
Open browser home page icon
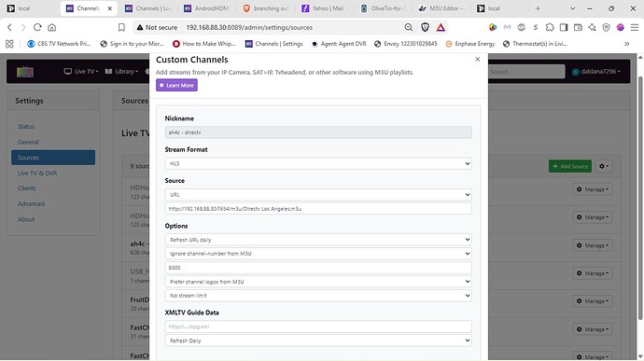pyautogui.click(x=51, y=27)
